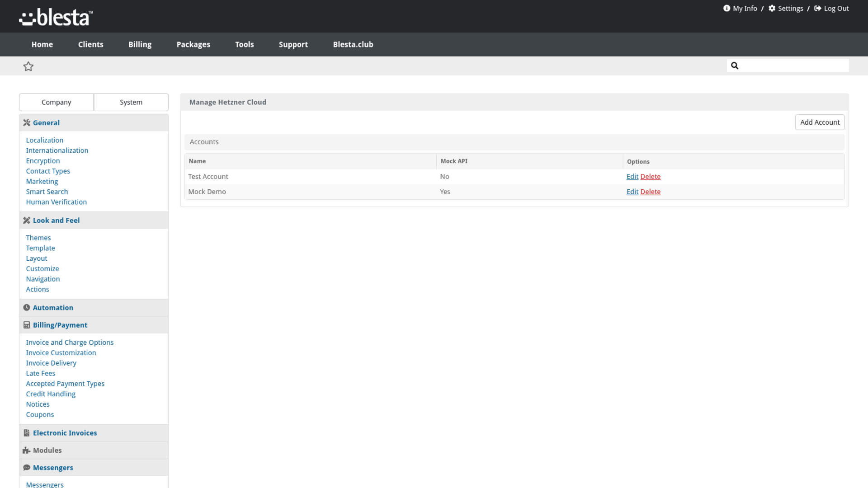Open the Billing menu

140,44
